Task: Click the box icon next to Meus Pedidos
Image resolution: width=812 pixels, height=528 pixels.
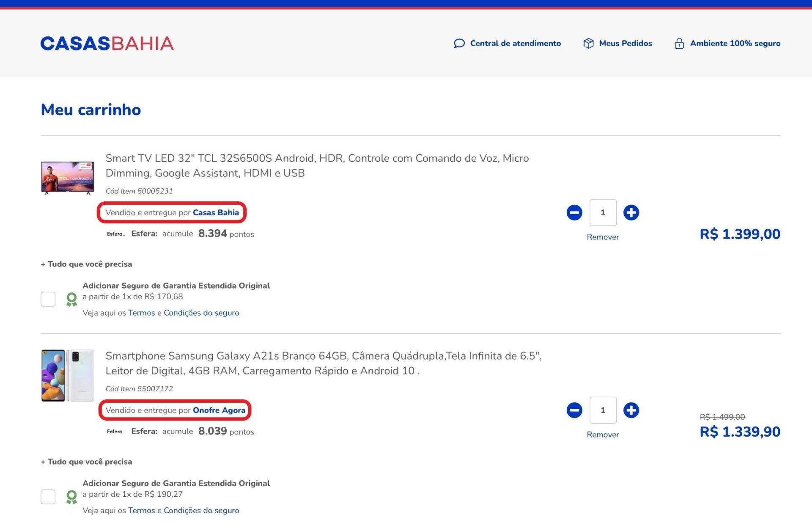Action: coord(588,44)
